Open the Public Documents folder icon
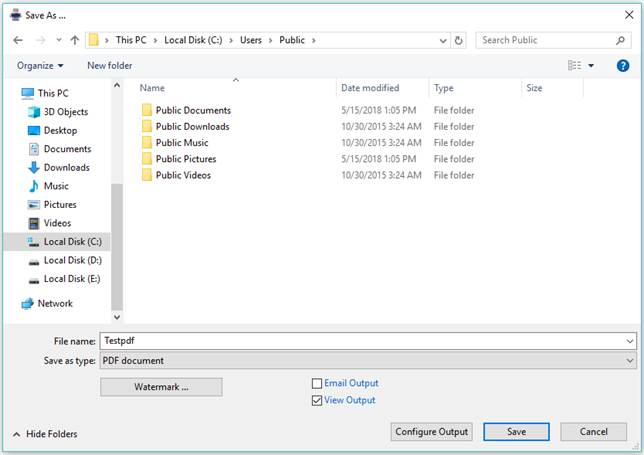The height and width of the screenshot is (455, 644). point(146,110)
